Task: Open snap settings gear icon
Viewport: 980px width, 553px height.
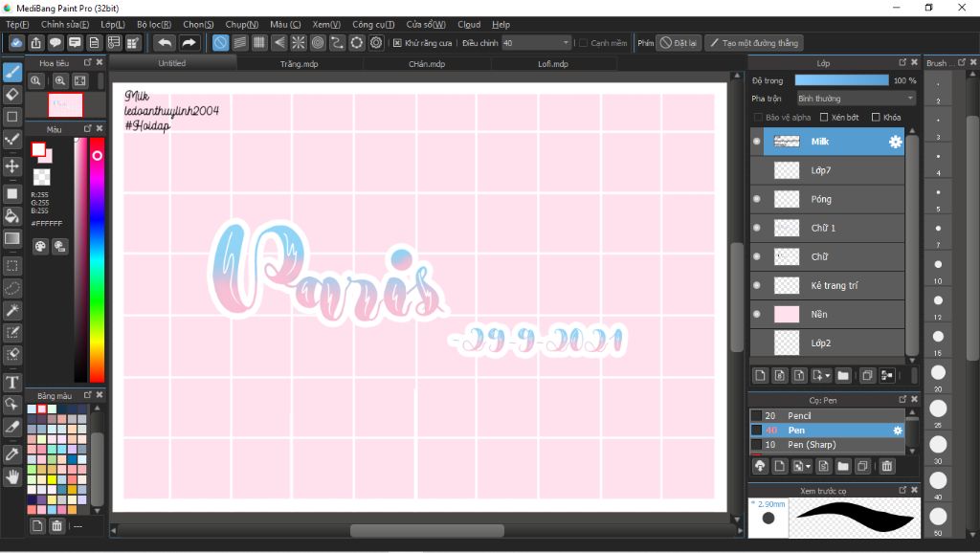Action: point(376,42)
